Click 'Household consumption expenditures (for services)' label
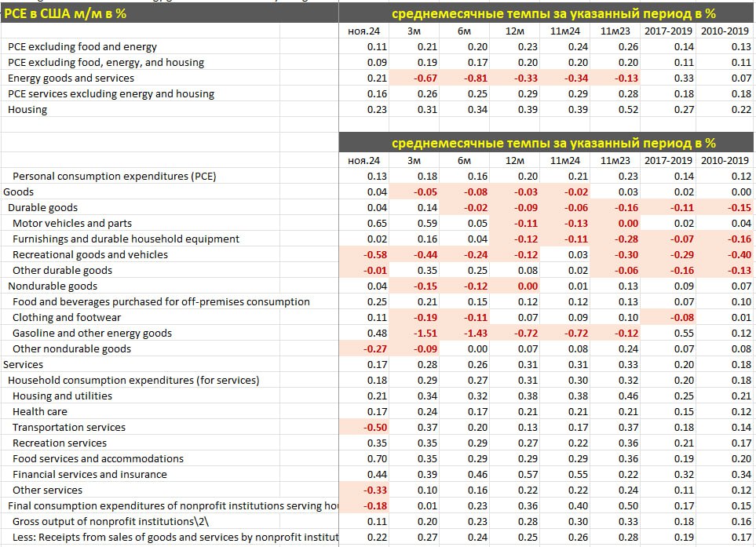Image resolution: width=756 pixels, height=547 pixels. pyautogui.click(x=133, y=381)
